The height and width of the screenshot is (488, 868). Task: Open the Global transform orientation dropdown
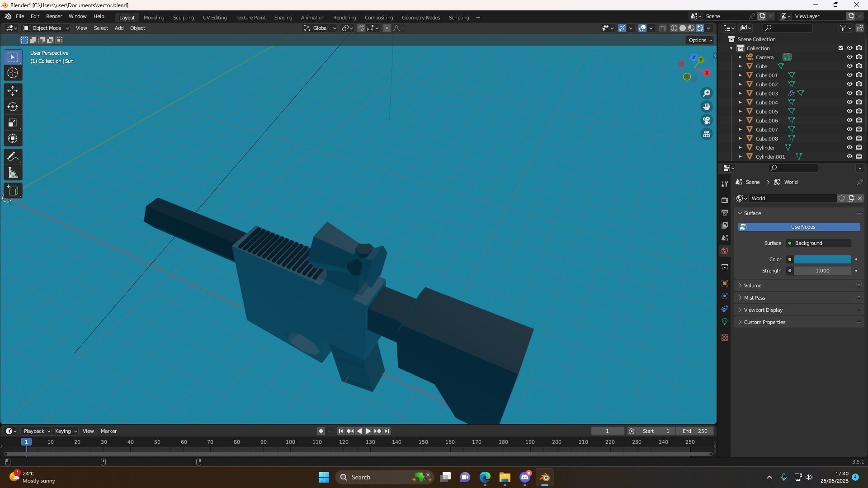point(320,28)
